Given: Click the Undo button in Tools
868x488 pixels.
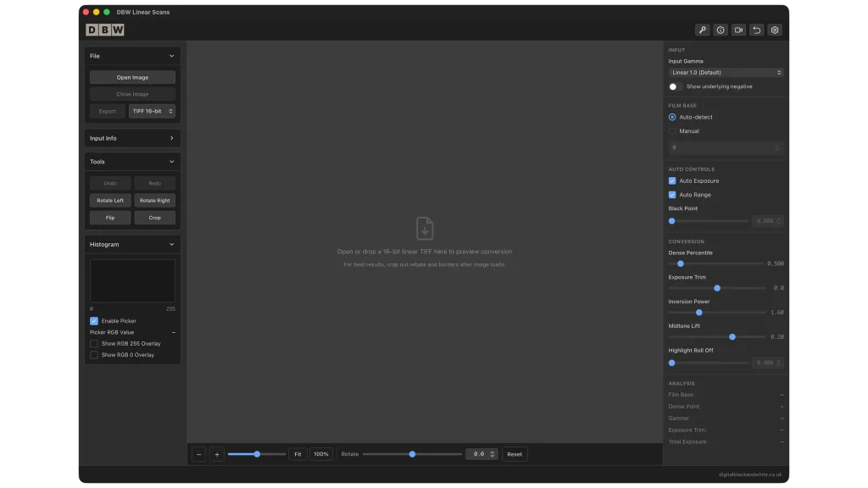Looking at the screenshot, I should click(x=110, y=183).
